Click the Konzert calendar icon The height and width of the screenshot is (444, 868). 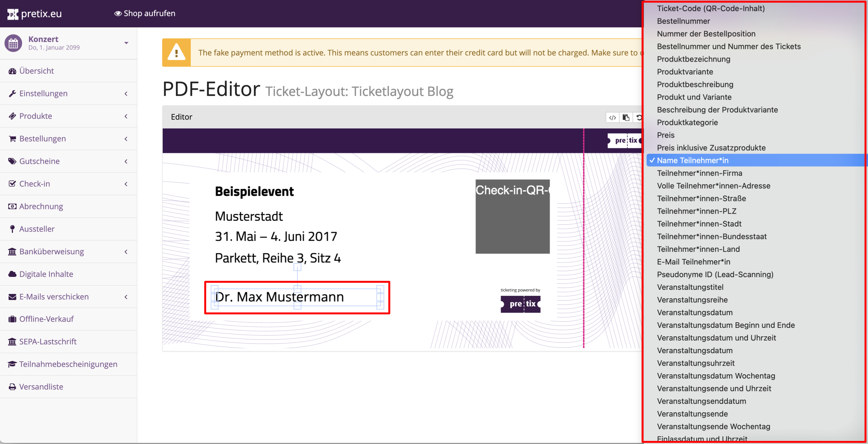pos(13,43)
